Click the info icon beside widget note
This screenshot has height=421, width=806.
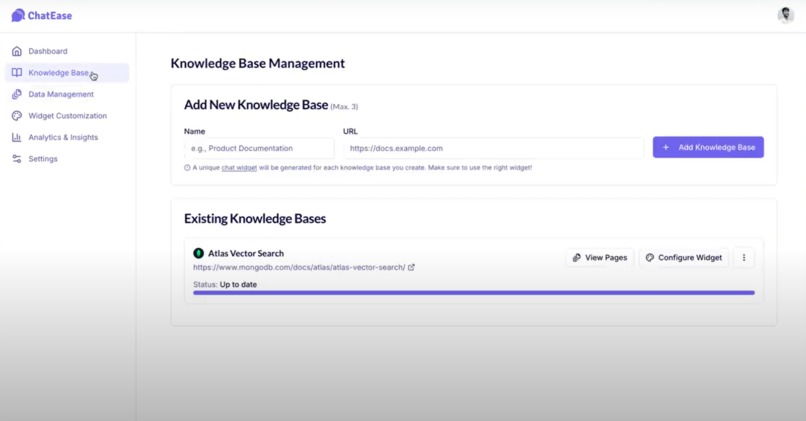(187, 168)
